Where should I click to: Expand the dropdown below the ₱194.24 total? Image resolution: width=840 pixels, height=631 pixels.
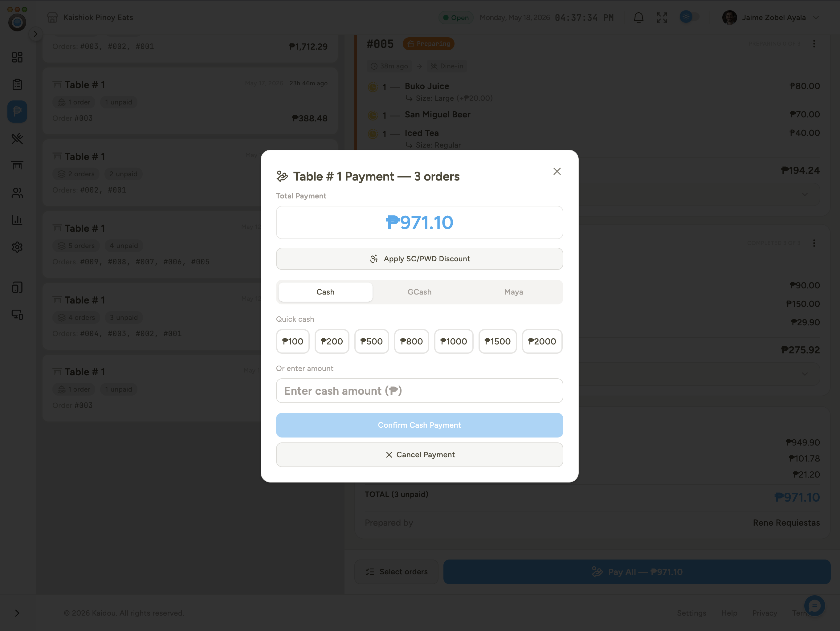click(805, 194)
